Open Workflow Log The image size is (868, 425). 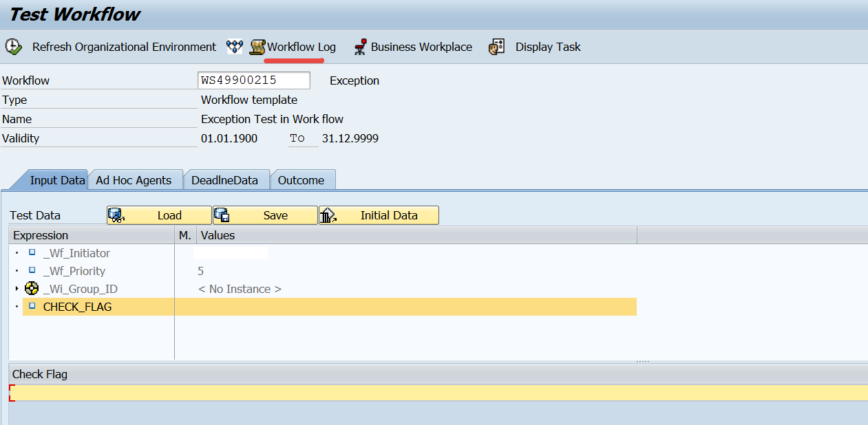click(x=301, y=47)
